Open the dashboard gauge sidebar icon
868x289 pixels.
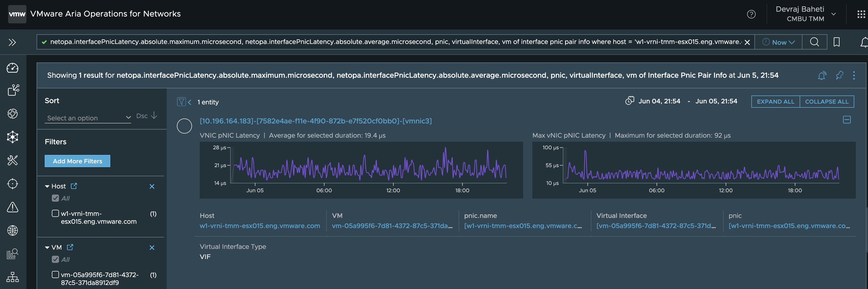(12, 68)
